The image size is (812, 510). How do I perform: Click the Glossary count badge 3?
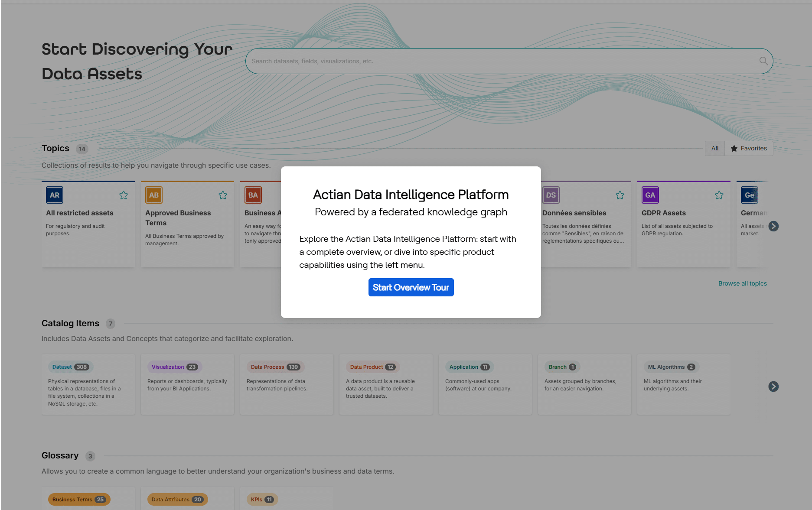point(90,456)
